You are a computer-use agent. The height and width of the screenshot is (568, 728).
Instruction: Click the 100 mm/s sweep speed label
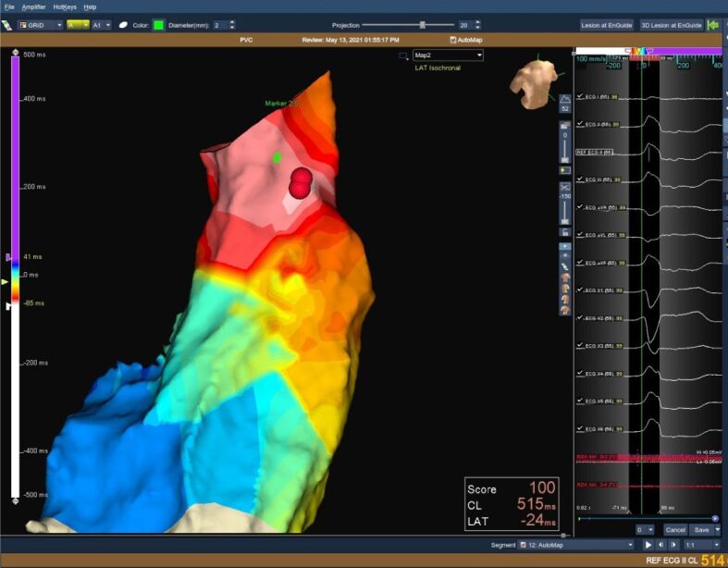click(590, 59)
